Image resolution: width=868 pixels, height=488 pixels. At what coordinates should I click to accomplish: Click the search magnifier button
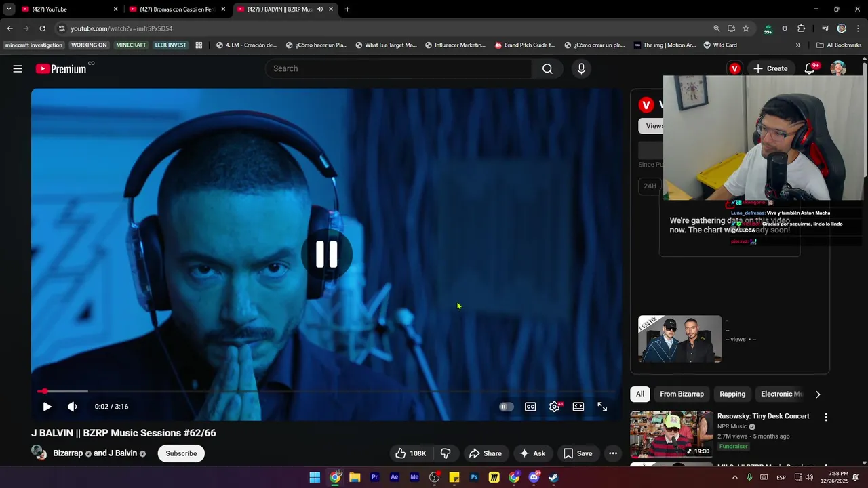tap(547, 68)
